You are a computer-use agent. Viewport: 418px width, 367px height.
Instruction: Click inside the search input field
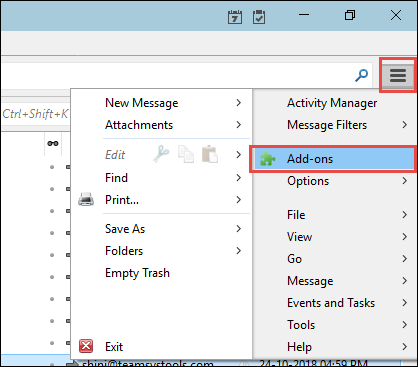[187, 76]
